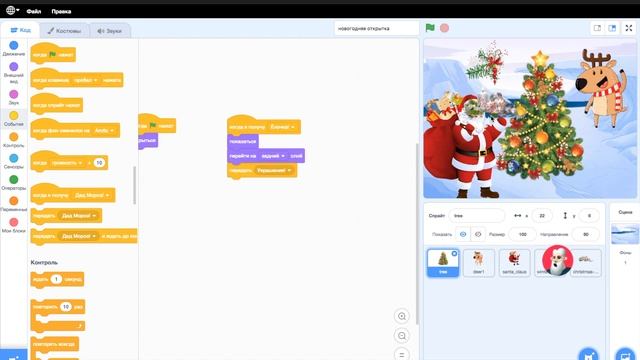Click the sprite size field 100
The height and width of the screenshot is (360, 640).
click(x=522, y=234)
